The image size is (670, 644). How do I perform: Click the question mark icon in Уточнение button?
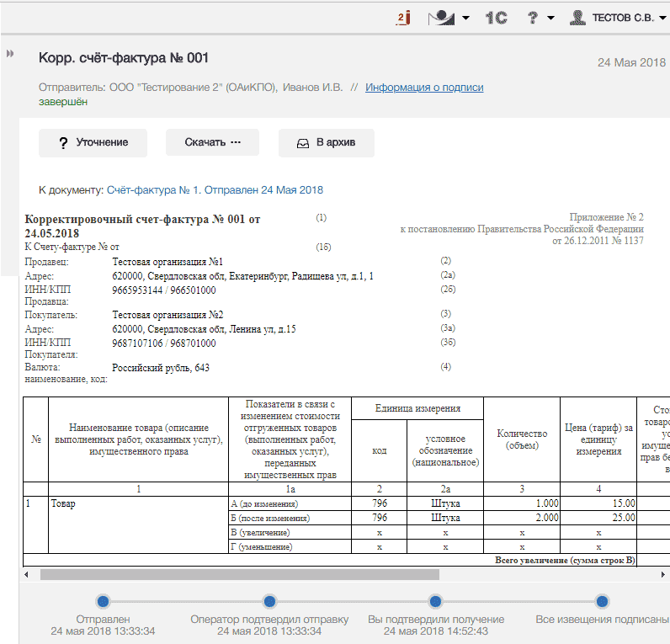[63, 143]
